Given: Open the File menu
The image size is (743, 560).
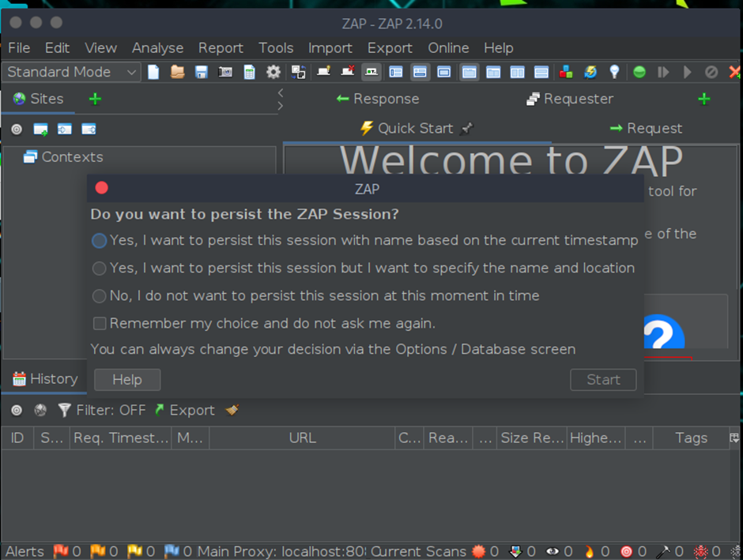Looking at the screenshot, I should 19,48.
